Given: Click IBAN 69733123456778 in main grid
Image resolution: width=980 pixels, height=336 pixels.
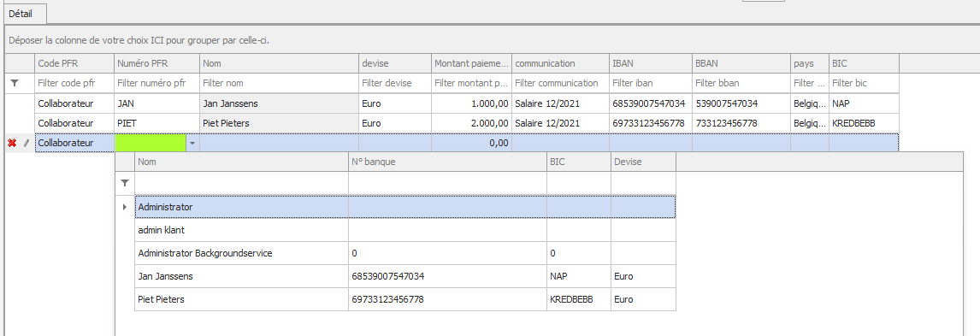Looking at the screenshot, I should click(651, 124).
